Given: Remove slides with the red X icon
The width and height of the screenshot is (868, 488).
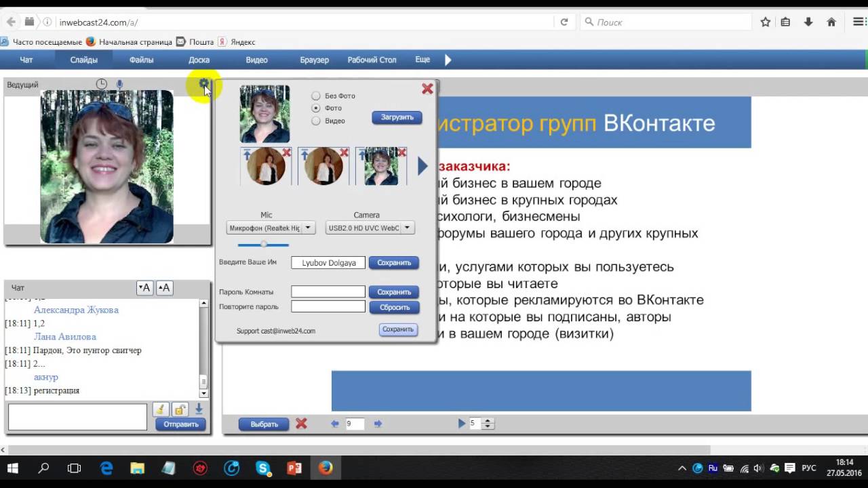Looking at the screenshot, I should pos(301,424).
